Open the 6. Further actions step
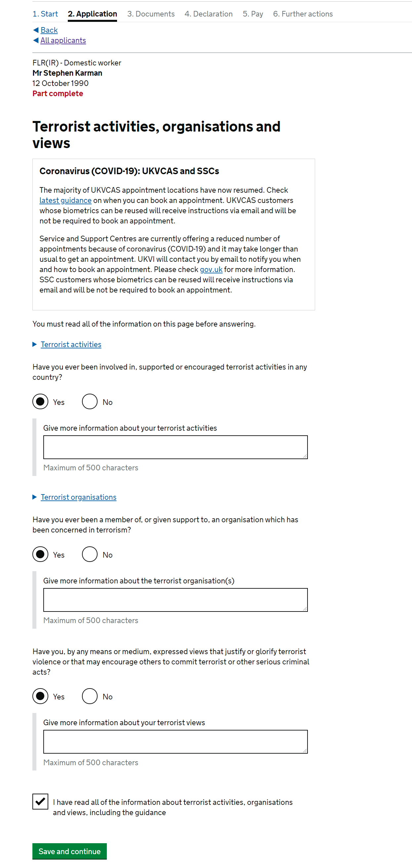This screenshot has height=868, width=412. coord(303,14)
